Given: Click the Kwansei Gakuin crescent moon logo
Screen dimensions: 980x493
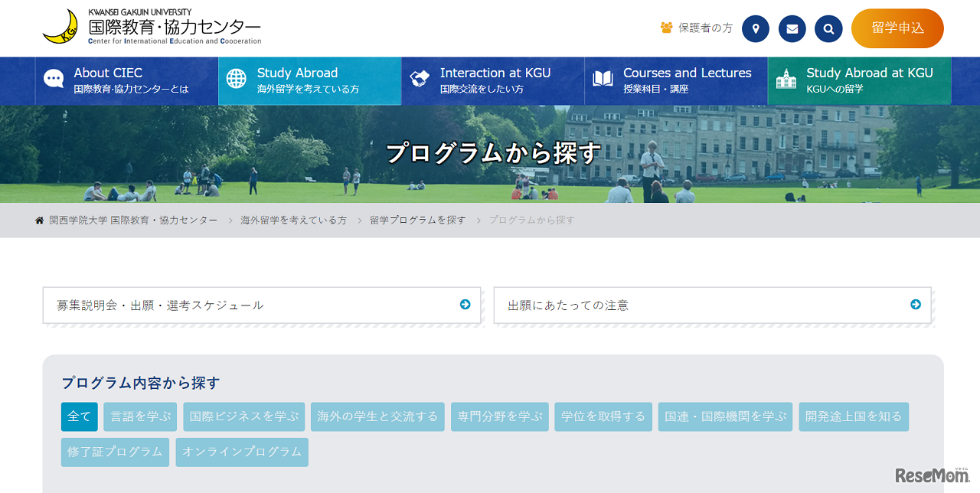Looking at the screenshot, I should [x=60, y=27].
